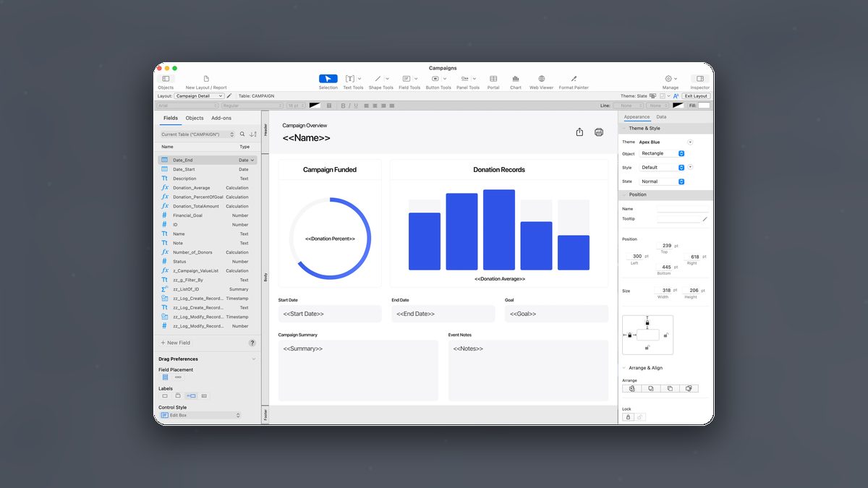Toggle the top anchor lock in autosizing box

pos(647,322)
